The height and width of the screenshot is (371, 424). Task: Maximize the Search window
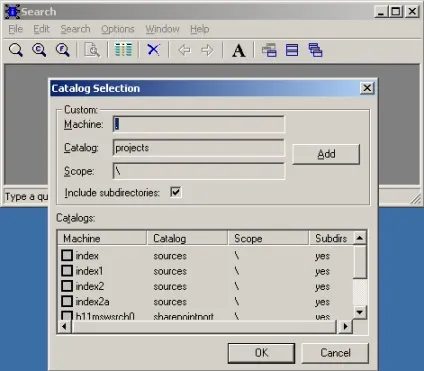(396, 12)
